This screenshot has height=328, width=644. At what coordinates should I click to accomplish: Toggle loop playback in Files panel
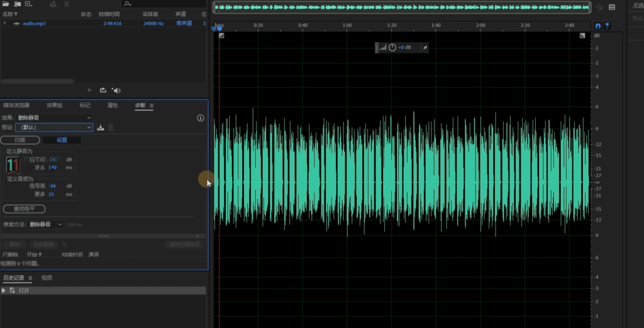tap(103, 90)
